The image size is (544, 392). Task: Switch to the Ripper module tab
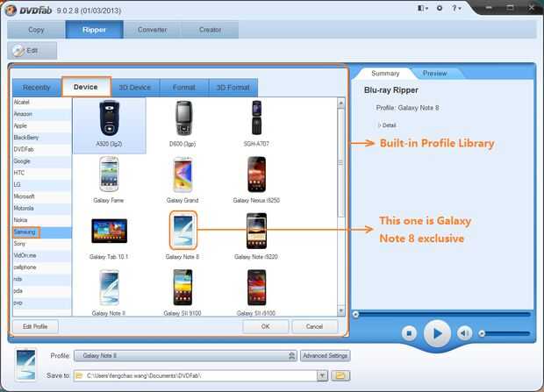click(x=95, y=30)
